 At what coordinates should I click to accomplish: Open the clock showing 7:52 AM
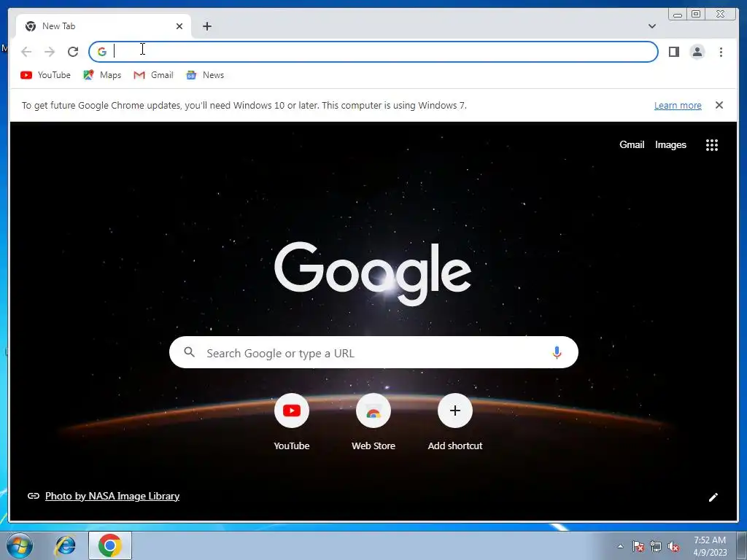[x=709, y=546]
